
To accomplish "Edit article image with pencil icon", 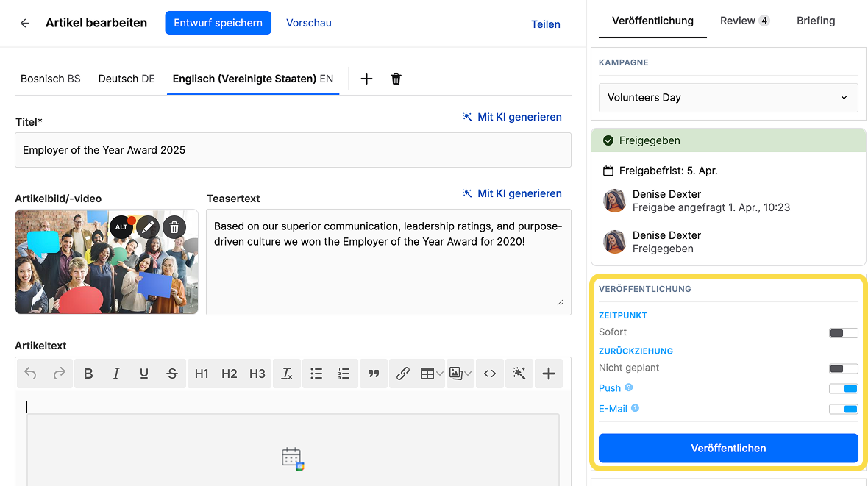I will pyautogui.click(x=148, y=227).
